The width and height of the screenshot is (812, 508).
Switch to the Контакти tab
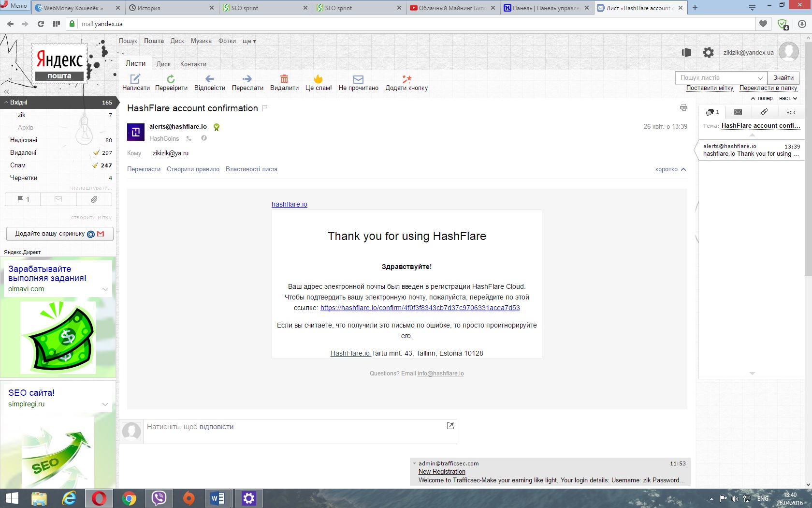pyautogui.click(x=193, y=64)
